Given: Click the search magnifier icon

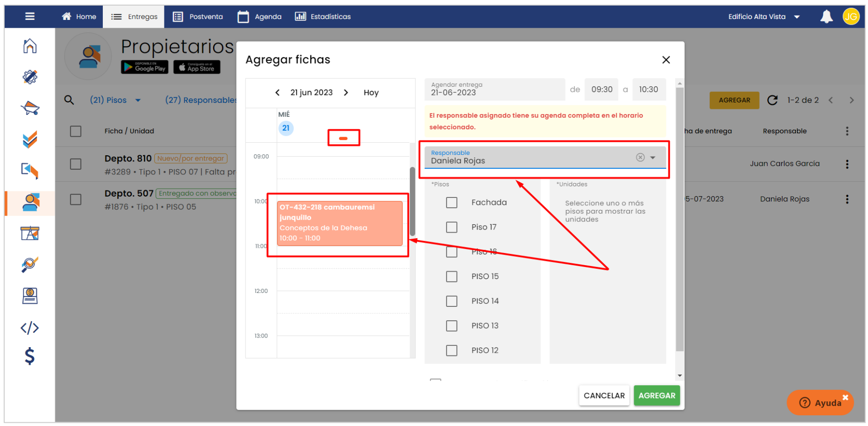Looking at the screenshot, I should tap(69, 100).
